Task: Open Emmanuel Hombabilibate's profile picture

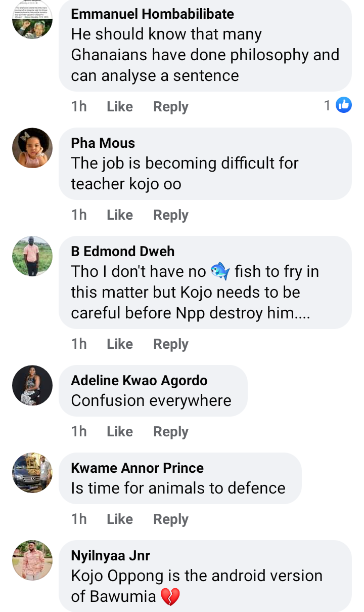Action: pos(32,20)
